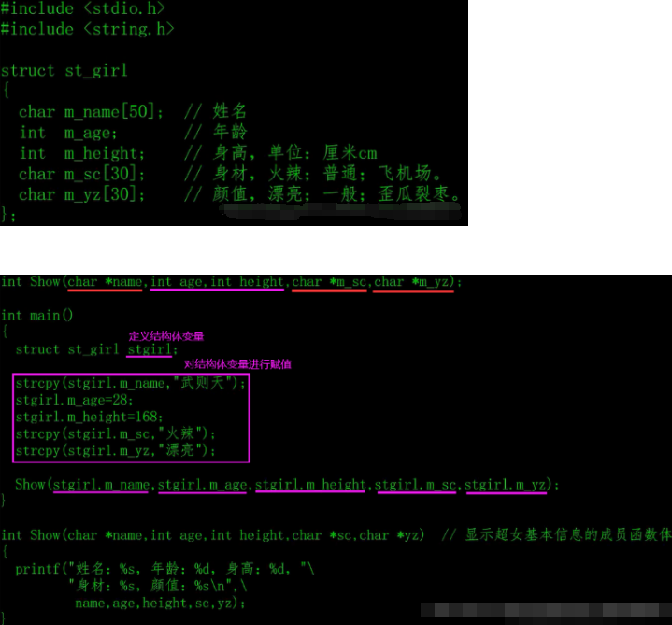Click the magenta annotation 对结构体变量进行赋值
The image size is (672, 625).
coord(237,364)
